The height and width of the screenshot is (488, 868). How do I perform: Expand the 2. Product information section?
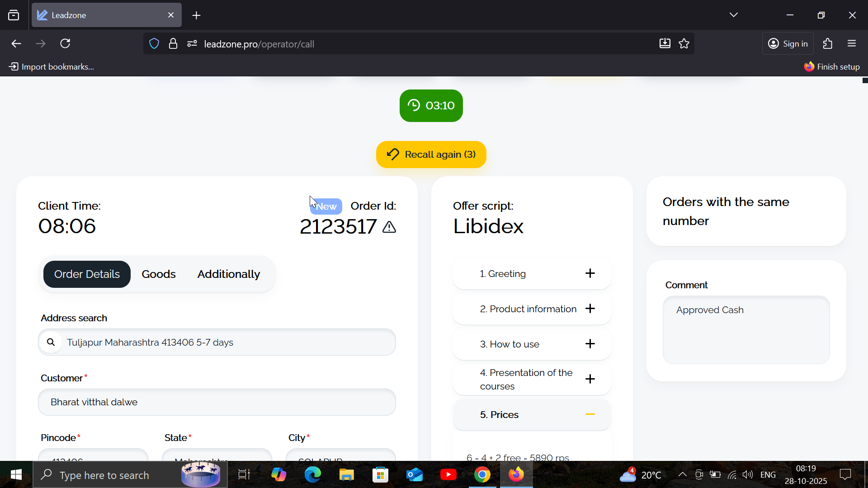[x=590, y=309]
